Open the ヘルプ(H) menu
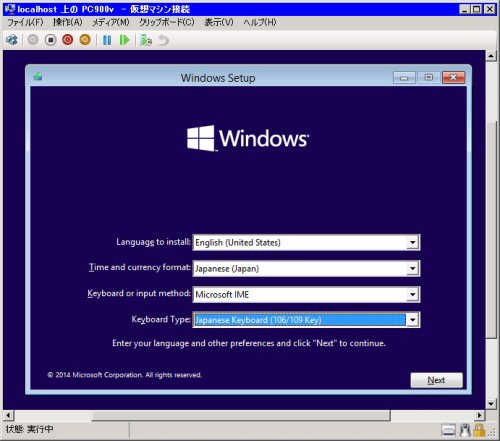The image size is (500, 441). click(260, 22)
